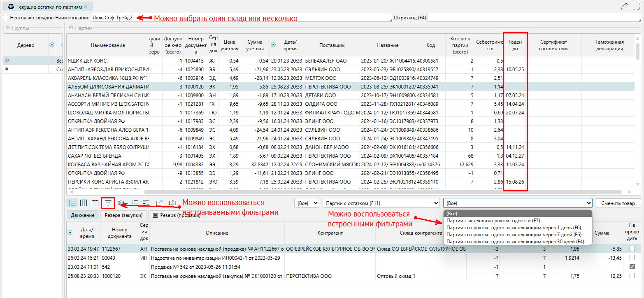
Task: Click the pencil edit icon at top right
Action: [x=625, y=6]
